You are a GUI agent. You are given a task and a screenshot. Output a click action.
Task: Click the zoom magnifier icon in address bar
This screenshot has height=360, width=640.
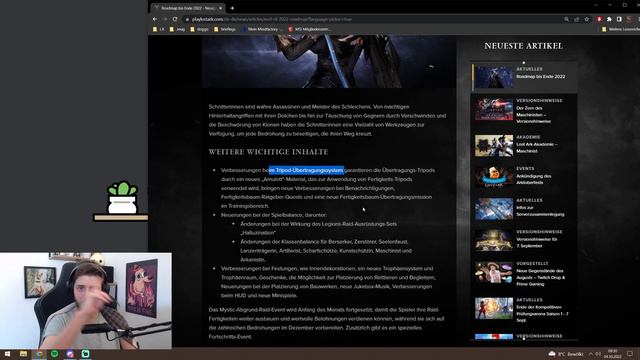point(567,19)
